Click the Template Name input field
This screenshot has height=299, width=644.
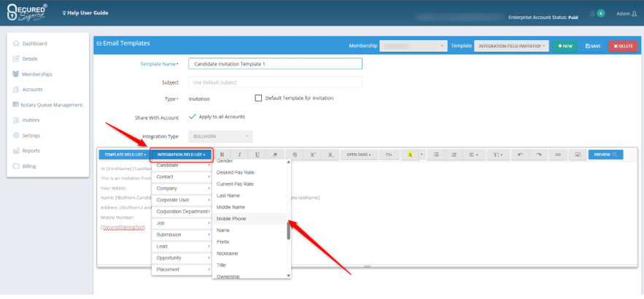tap(275, 64)
